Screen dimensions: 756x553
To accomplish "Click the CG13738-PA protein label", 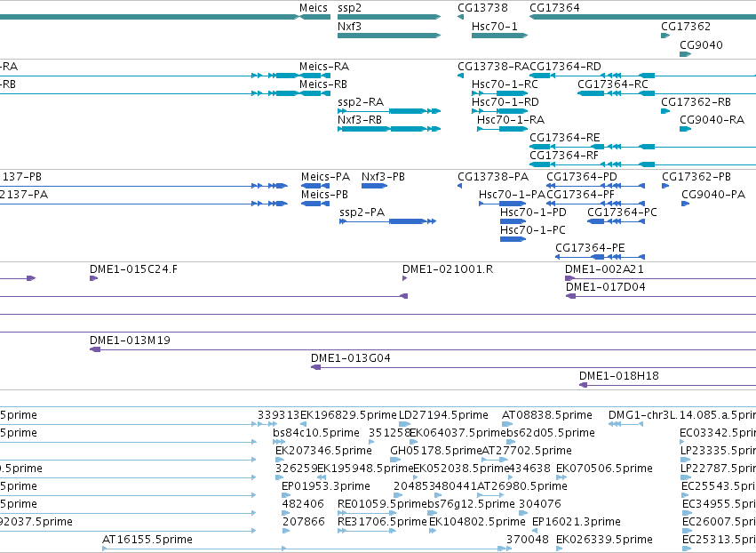I will (493, 177).
